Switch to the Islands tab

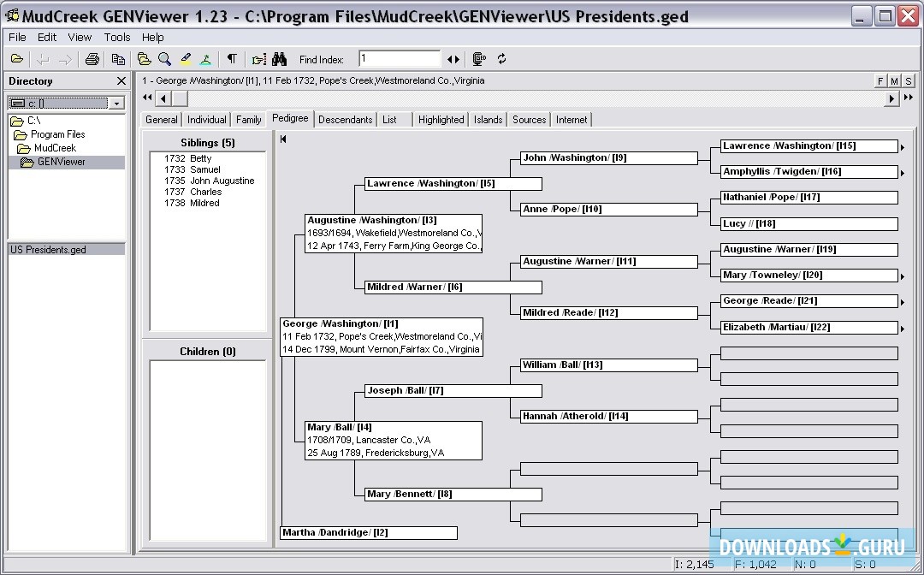[488, 120]
